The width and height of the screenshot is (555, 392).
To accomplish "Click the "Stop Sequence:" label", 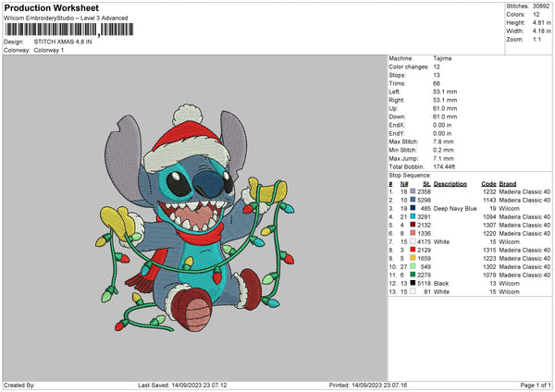I will coord(410,175).
